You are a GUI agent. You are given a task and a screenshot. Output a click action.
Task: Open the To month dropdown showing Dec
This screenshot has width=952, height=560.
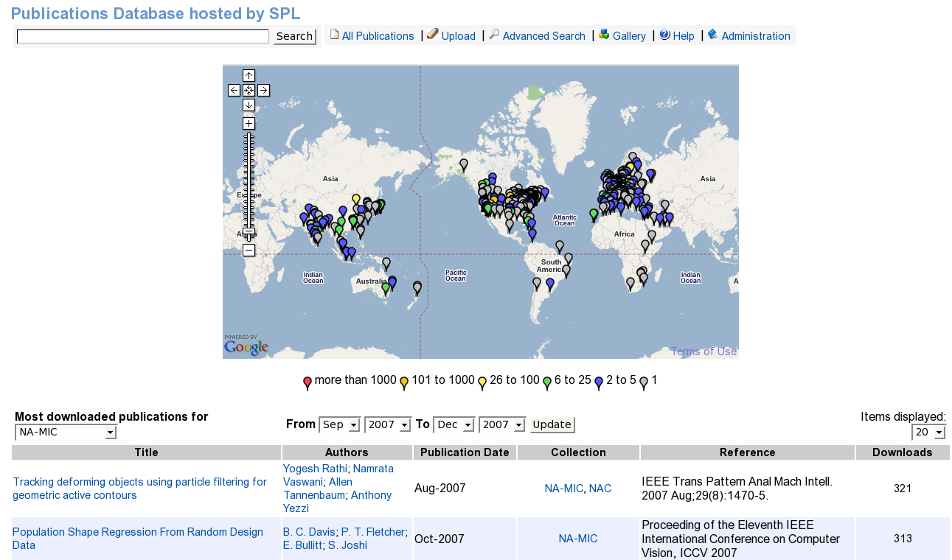[x=454, y=424]
